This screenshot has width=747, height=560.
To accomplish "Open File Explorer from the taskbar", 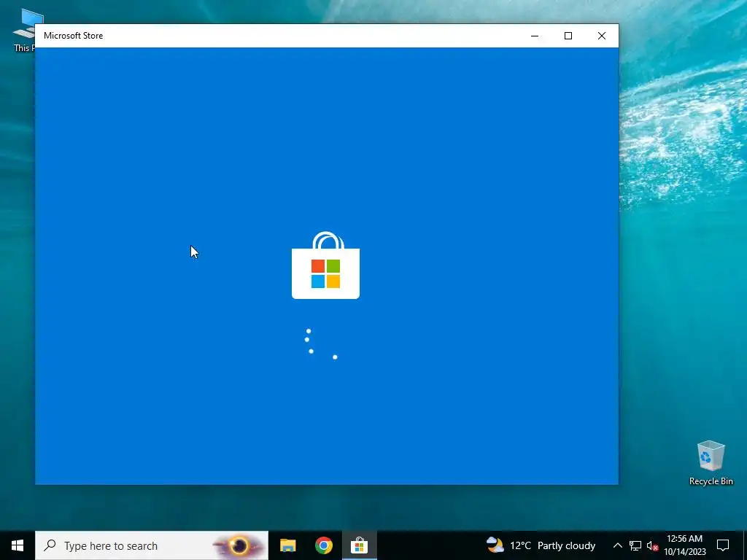I will click(287, 545).
